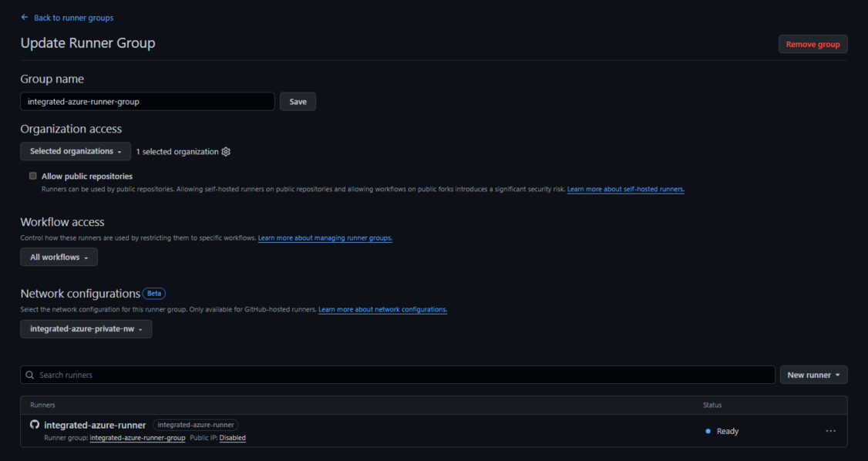Open Learn more about managing runner groups
The height and width of the screenshot is (461, 868).
(325, 238)
